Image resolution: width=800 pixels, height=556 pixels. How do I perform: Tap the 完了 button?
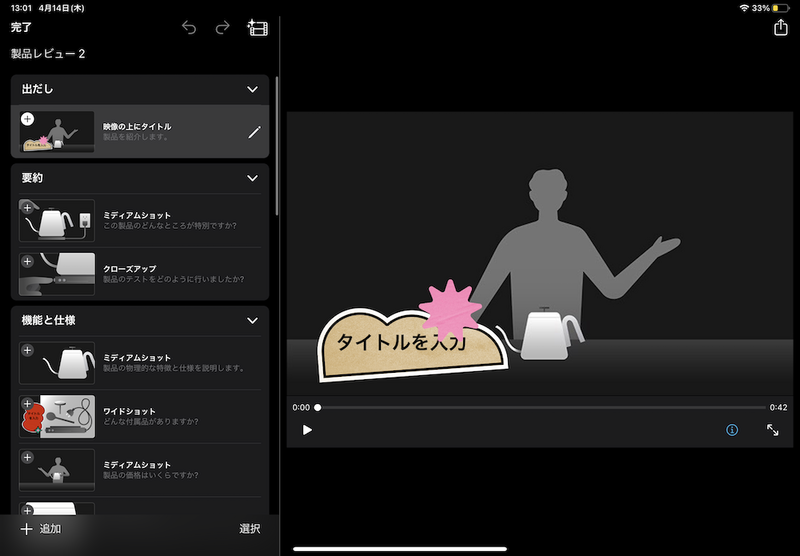(x=21, y=28)
